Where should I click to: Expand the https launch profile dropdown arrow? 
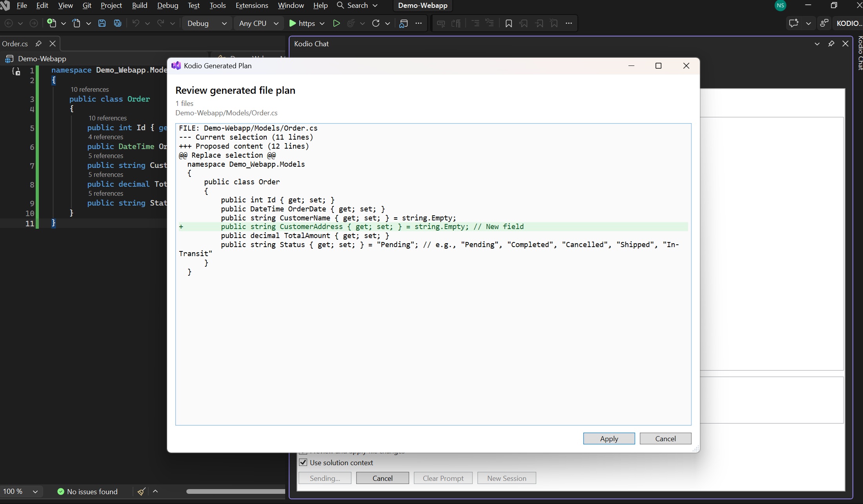pyautogui.click(x=322, y=24)
